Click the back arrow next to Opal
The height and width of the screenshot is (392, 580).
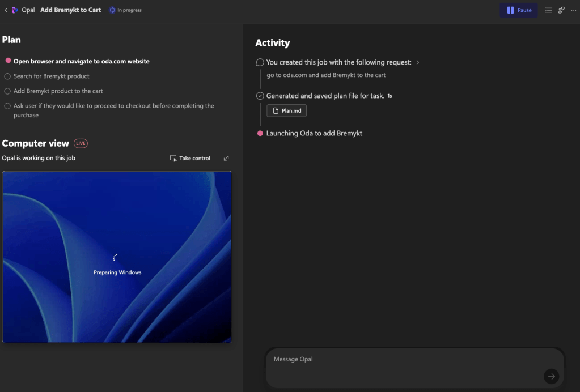6,10
